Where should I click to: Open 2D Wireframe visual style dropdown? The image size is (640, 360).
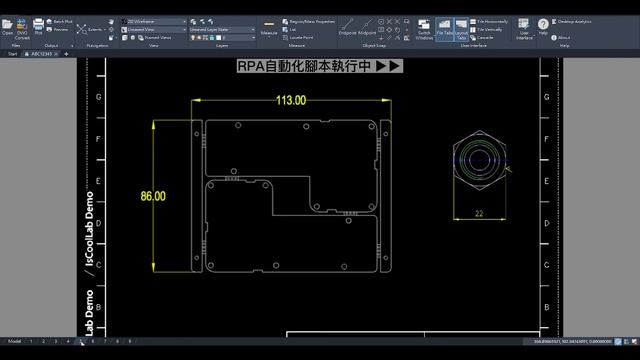point(153,22)
